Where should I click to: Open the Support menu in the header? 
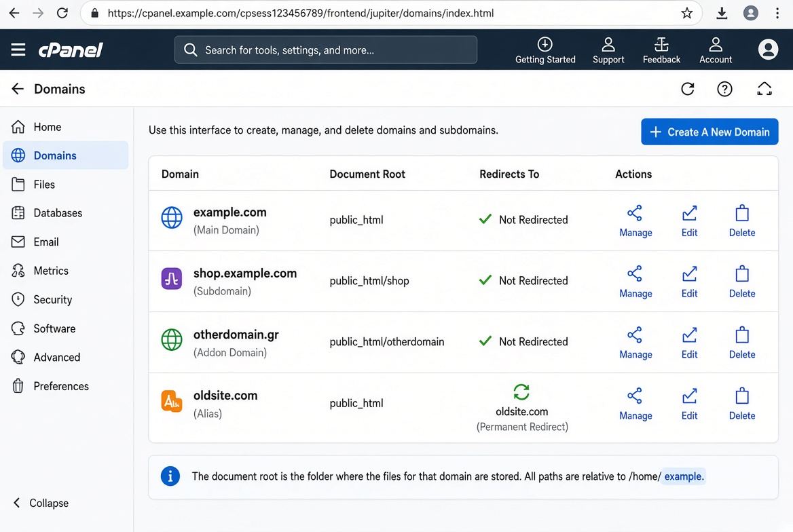click(x=608, y=51)
